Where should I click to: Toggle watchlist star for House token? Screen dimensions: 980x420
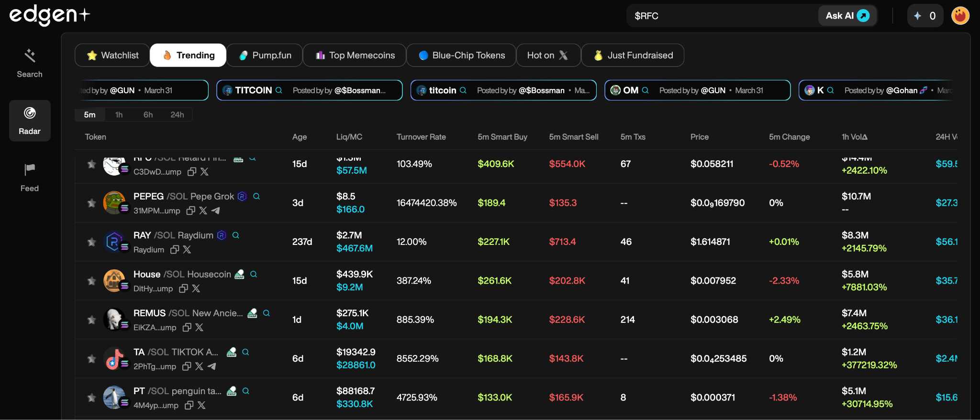91,281
